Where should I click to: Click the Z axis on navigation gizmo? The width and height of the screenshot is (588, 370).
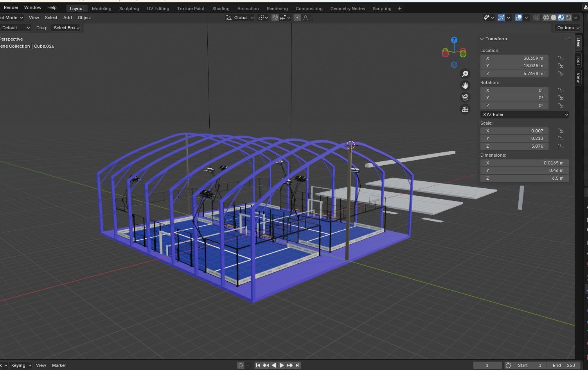point(454,40)
